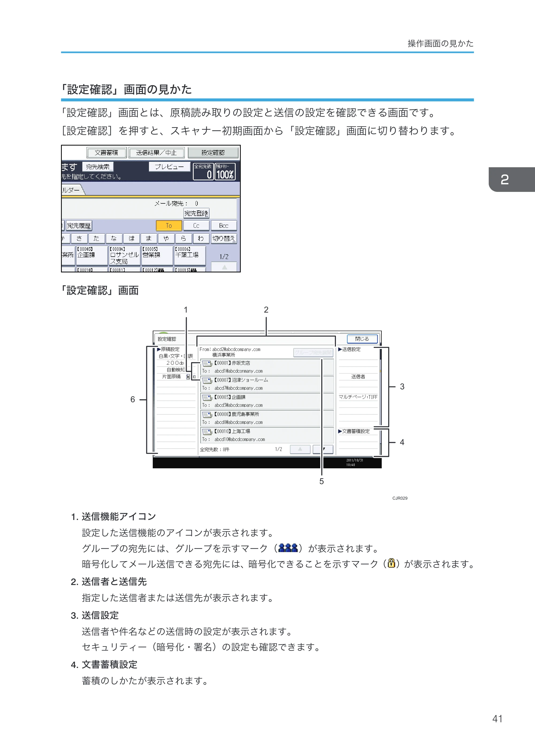The height and width of the screenshot is (756, 535).
Task: Click the next page down arrow near 1/2
Action: coord(323,449)
